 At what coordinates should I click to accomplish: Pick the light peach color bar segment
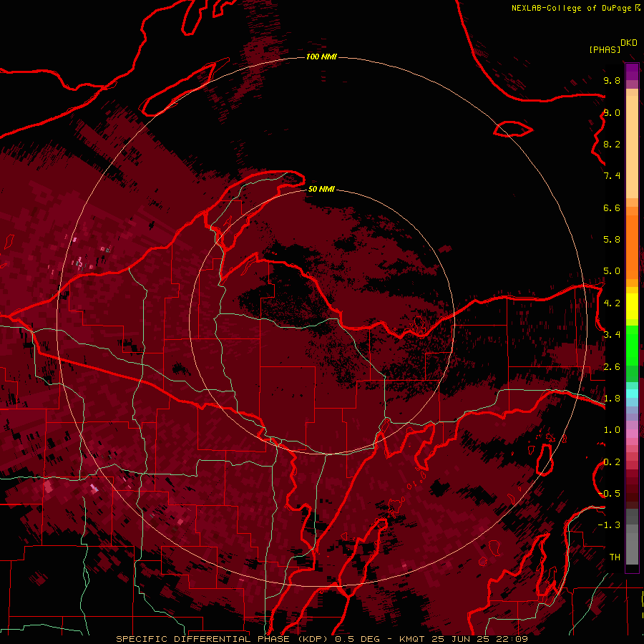(632, 148)
